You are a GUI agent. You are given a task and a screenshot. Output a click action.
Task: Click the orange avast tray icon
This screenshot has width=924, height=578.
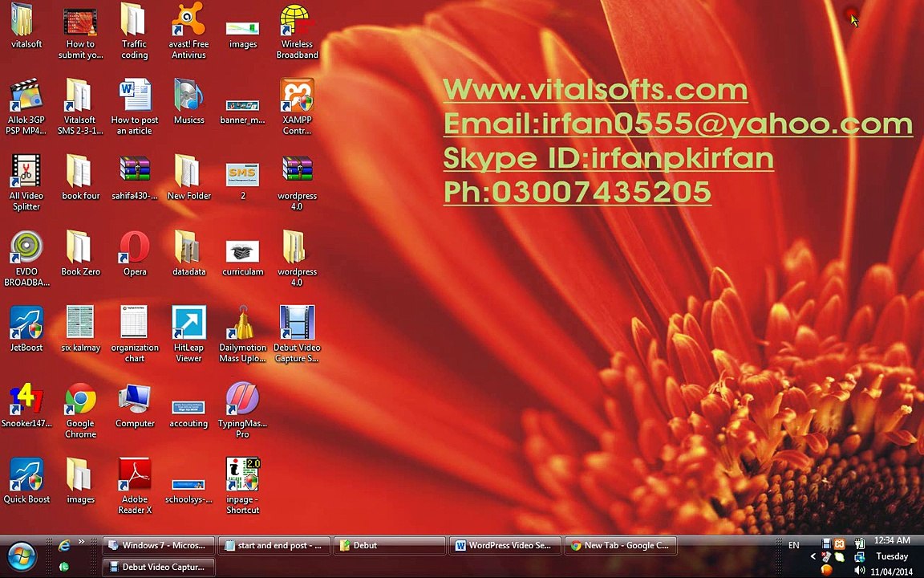point(827,570)
